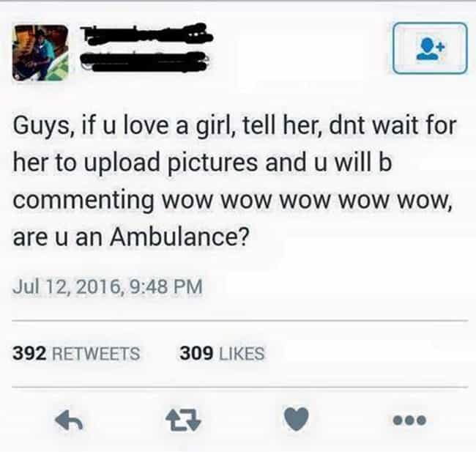Viewport: 476px width, 452px height.
Task: View the 309 Likes list
Action: [x=222, y=354]
